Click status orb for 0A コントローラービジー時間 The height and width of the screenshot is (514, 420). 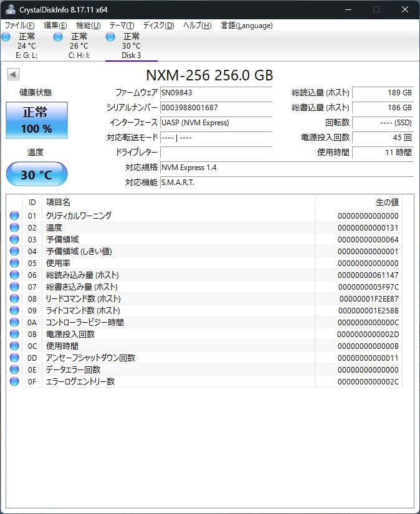[14, 322]
